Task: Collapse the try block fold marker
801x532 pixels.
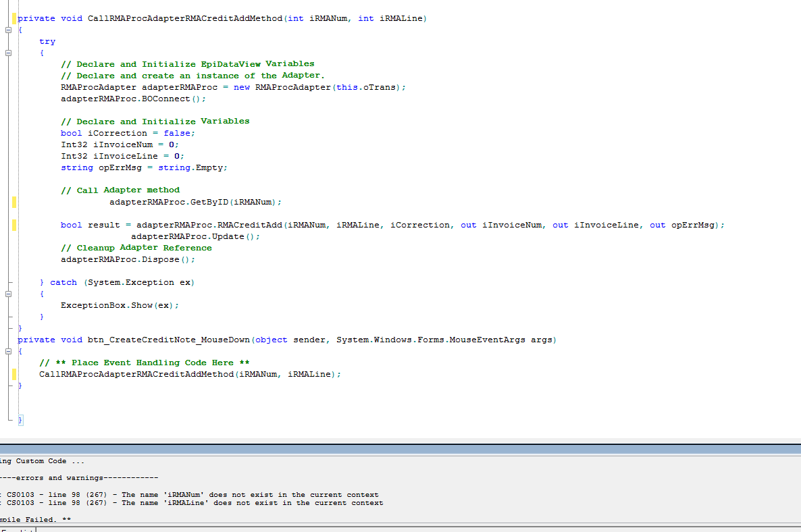Action: [x=8, y=53]
